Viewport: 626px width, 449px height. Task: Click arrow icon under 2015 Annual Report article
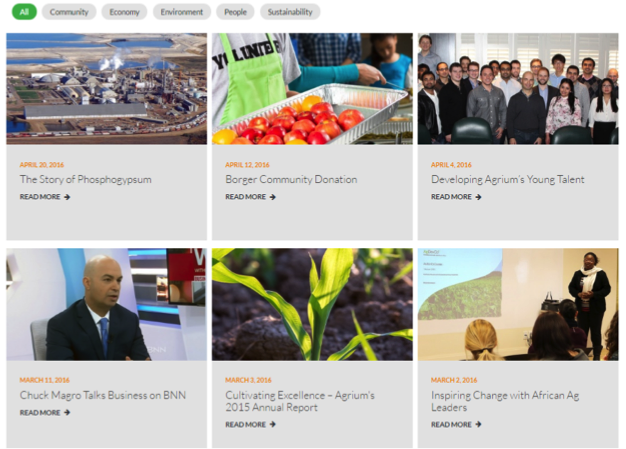[x=273, y=425]
